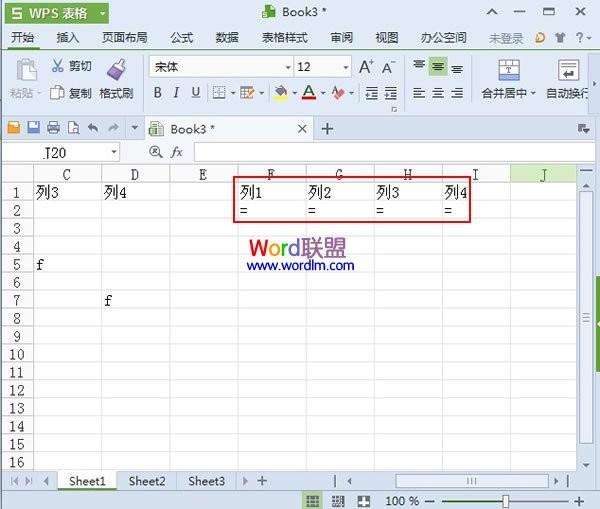Screen dimensions: 600x509
Task: Open the help question mark menu
Action: (x=583, y=38)
